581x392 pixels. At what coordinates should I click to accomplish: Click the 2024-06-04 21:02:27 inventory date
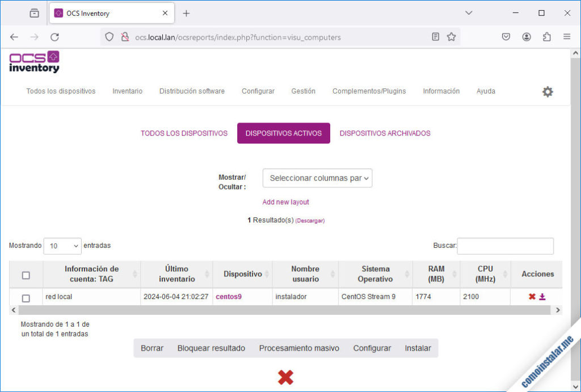(176, 296)
